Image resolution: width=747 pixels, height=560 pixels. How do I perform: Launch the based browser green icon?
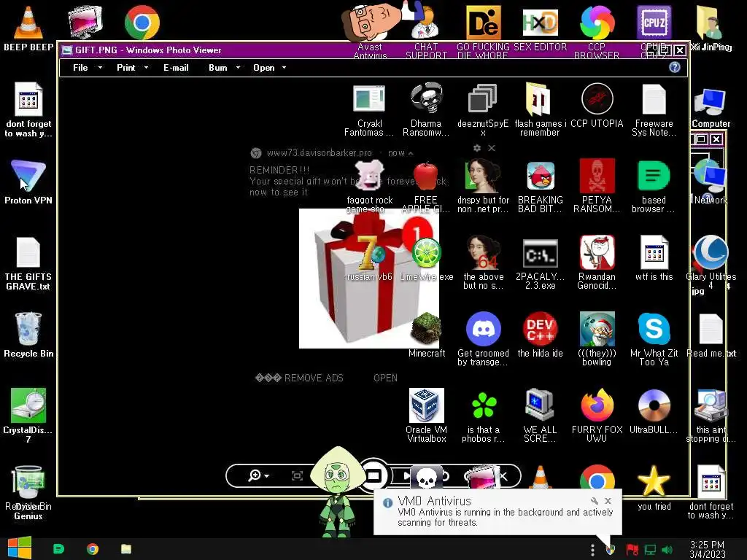(654, 176)
